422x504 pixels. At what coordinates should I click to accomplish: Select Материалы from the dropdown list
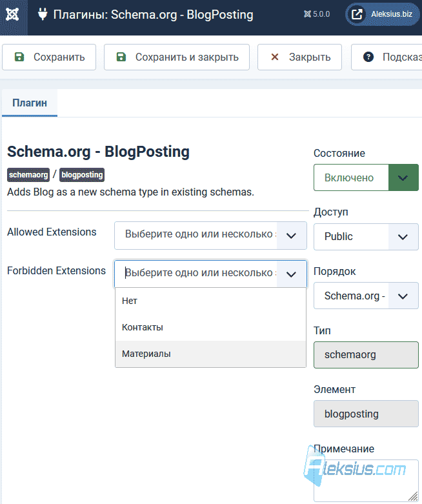point(210,354)
